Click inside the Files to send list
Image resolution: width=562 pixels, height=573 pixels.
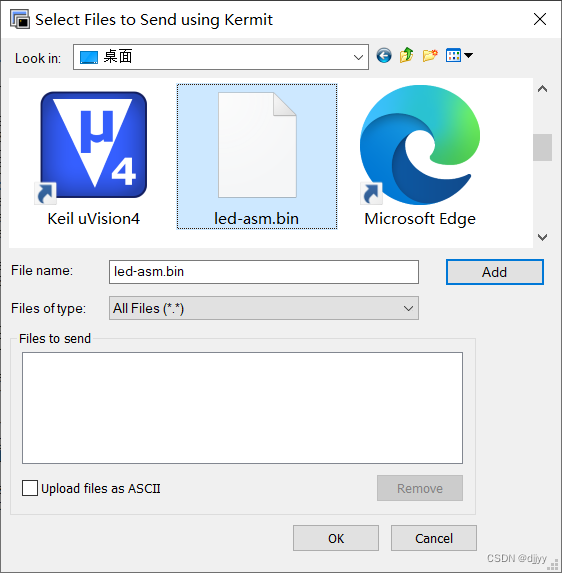(x=242, y=408)
